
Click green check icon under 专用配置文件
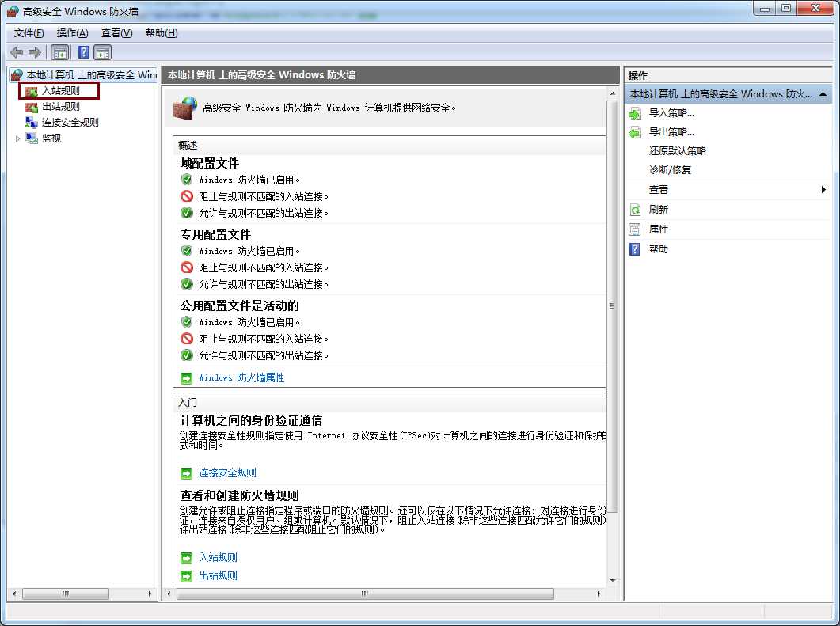tap(186, 284)
